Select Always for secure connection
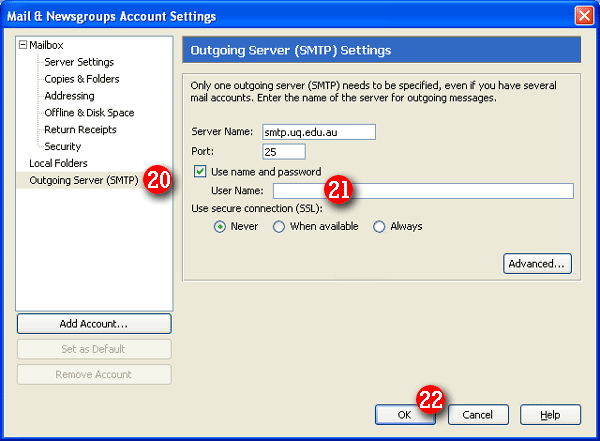 (x=379, y=227)
